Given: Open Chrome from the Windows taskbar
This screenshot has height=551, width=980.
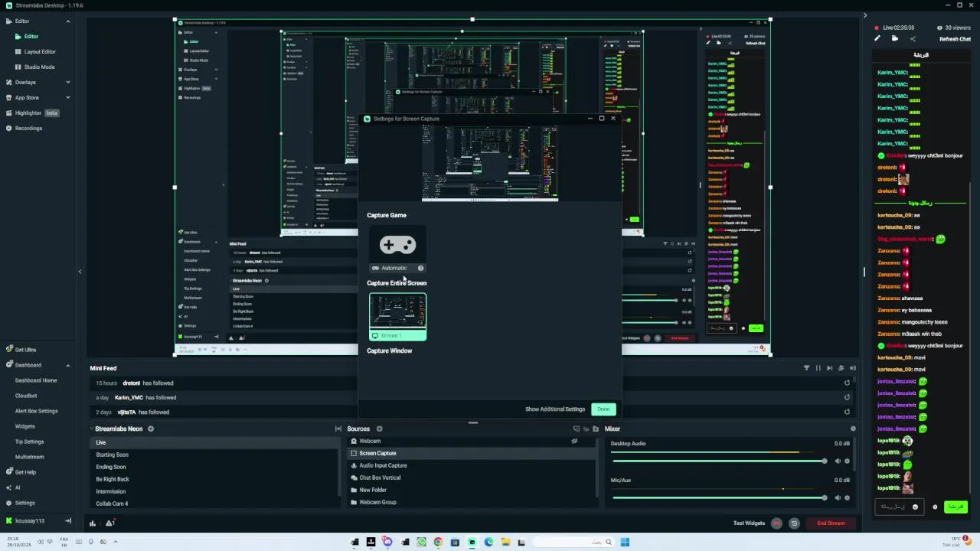Looking at the screenshot, I should pos(438,542).
